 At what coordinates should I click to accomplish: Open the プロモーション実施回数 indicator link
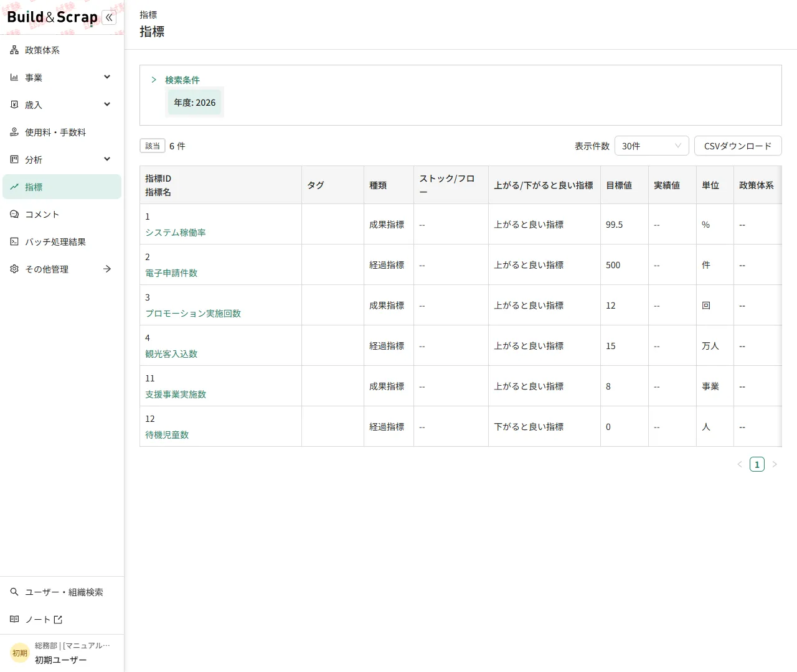click(193, 313)
